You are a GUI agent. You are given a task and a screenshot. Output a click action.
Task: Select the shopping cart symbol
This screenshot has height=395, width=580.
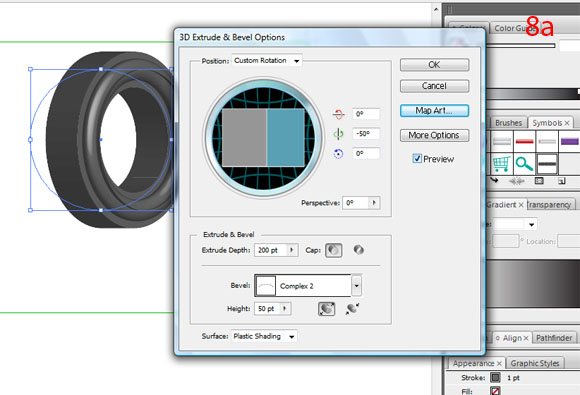(502, 163)
